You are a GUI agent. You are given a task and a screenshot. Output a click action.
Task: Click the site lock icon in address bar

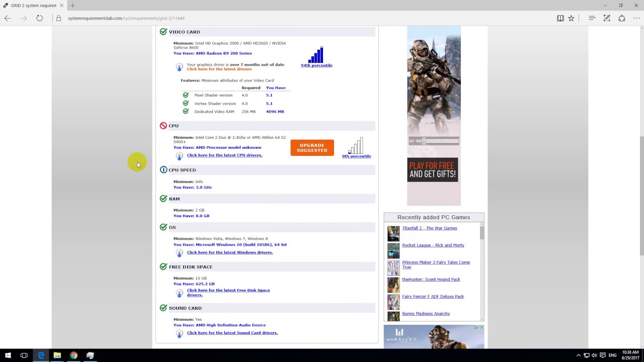(58, 18)
